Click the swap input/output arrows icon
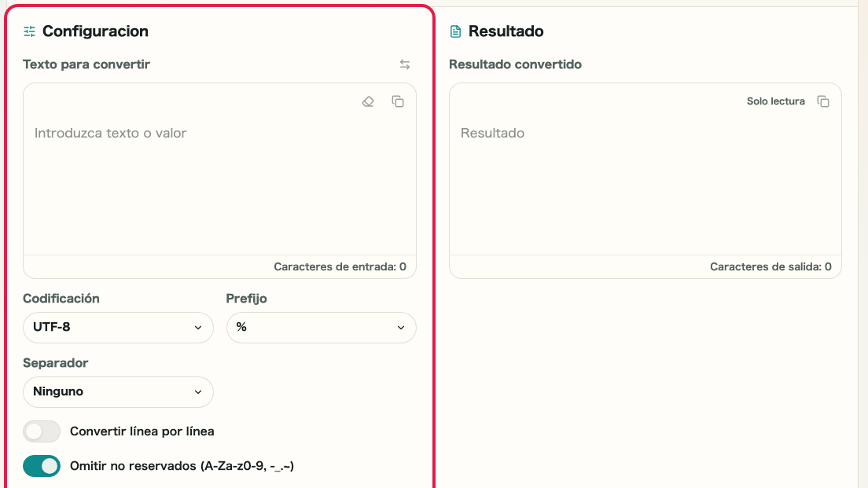The image size is (868, 488). click(x=405, y=64)
